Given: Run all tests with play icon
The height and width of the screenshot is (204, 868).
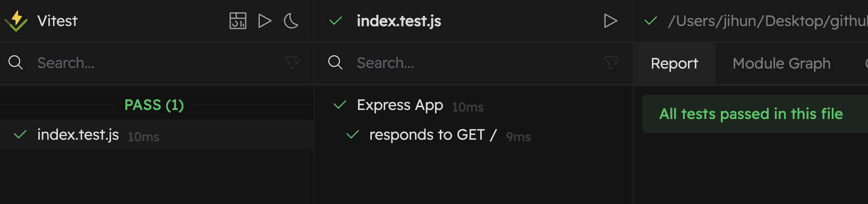Looking at the screenshot, I should (x=265, y=21).
